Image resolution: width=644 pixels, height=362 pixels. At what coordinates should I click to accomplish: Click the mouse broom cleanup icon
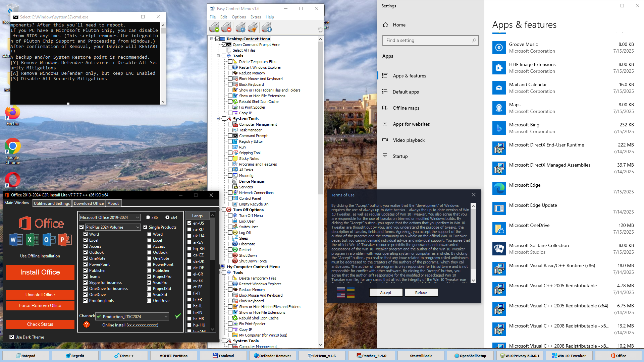point(253,27)
